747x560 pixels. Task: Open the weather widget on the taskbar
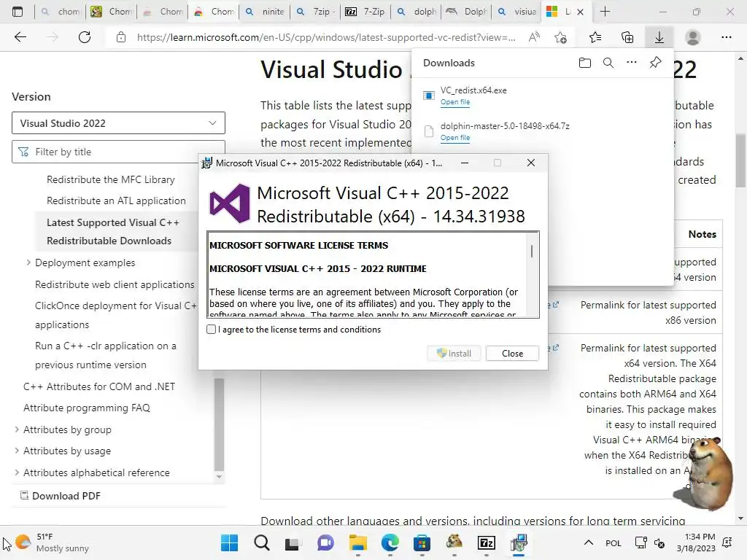tap(52, 542)
